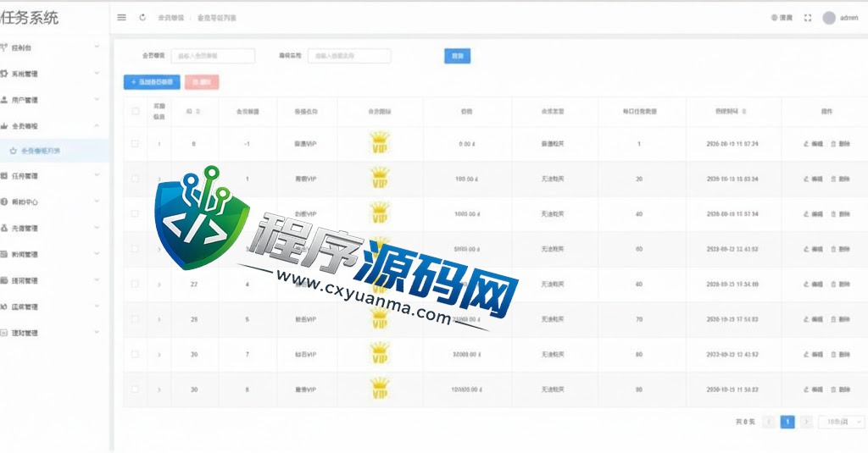868x453 pixels.
Task: Expand the 系统管理 sidebar chevron
Action: [97, 73]
